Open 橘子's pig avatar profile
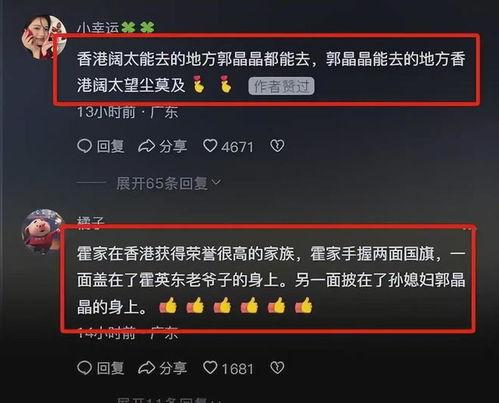The width and height of the screenshot is (499, 403). (x=43, y=231)
